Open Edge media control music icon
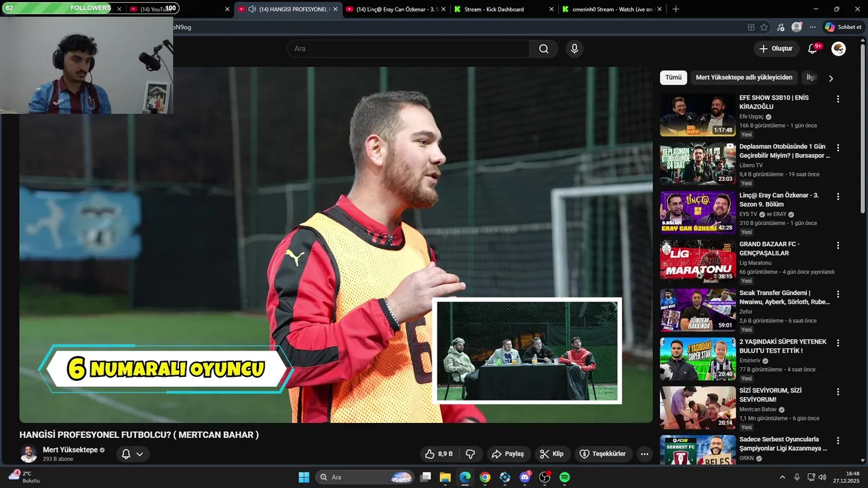This screenshot has width=868, height=488. click(781, 27)
